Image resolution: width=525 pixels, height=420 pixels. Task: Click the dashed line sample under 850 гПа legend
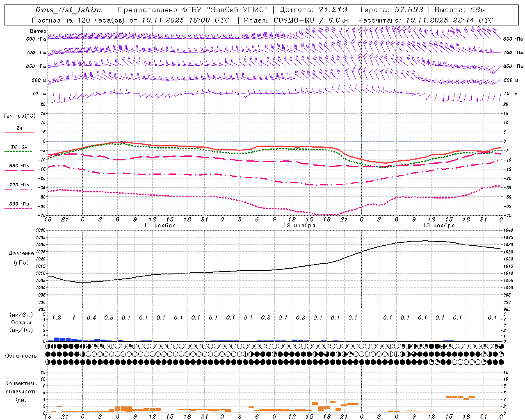click(19, 170)
